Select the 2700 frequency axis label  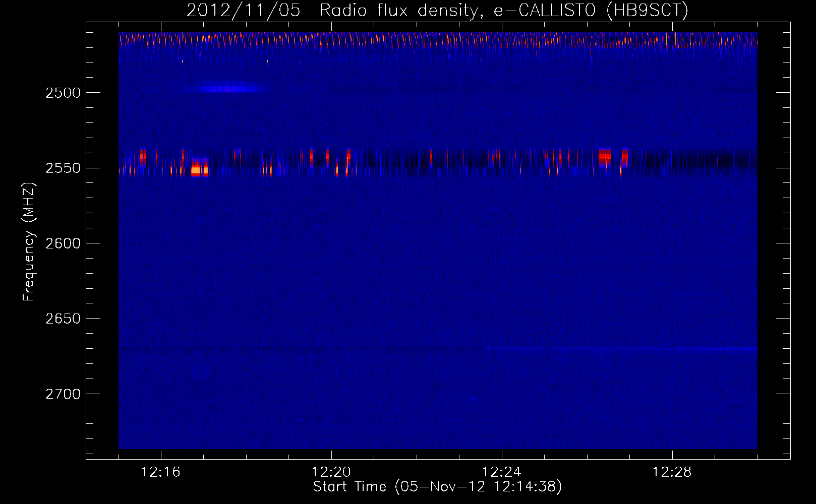coord(63,394)
